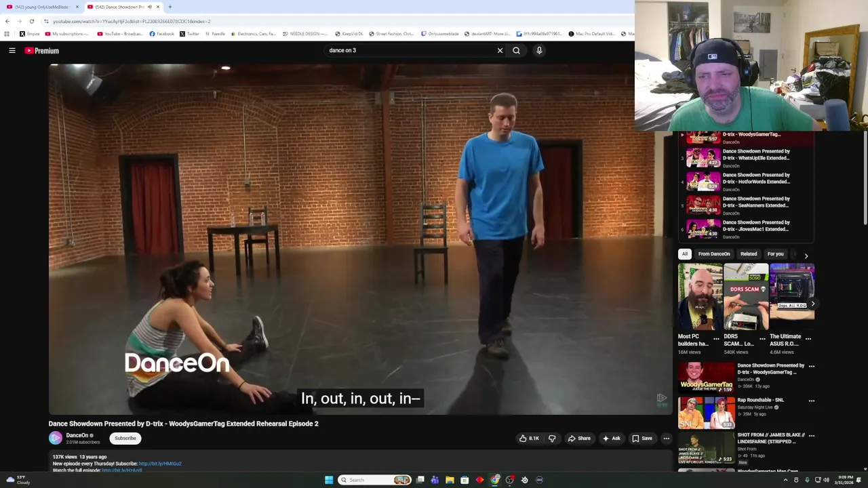Open options for DDR5 SCAM short
Screen dimensions: 868x488
[x=762, y=338]
